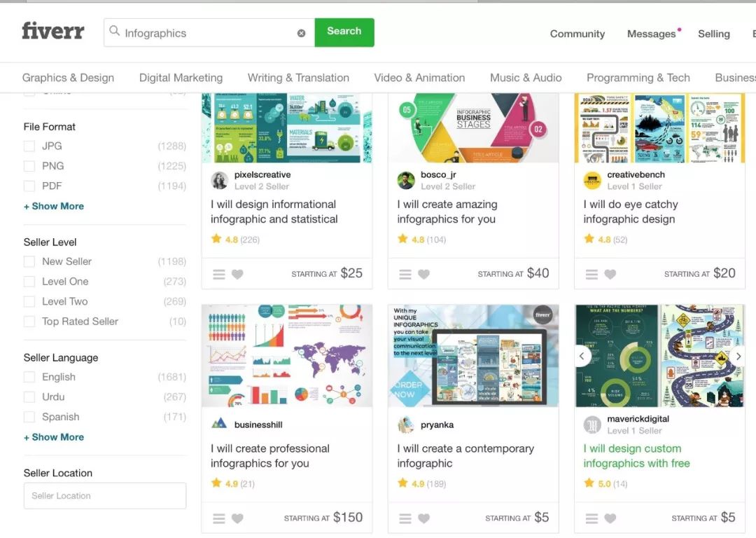Image resolution: width=756 pixels, height=538 pixels.
Task: Click the businesshill avatar
Action: pos(219,424)
